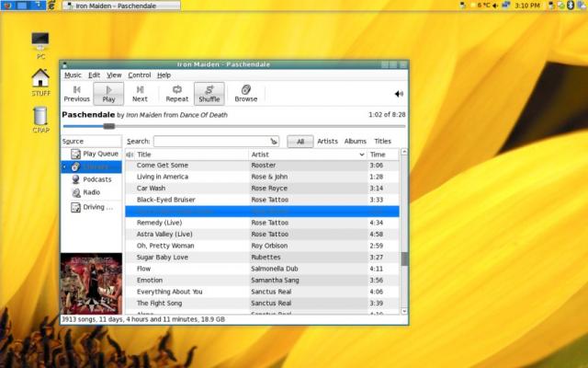Click the red icon at panel's left end
Image resolution: width=588 pixels, height=368 pixels.
click(6, 6)
